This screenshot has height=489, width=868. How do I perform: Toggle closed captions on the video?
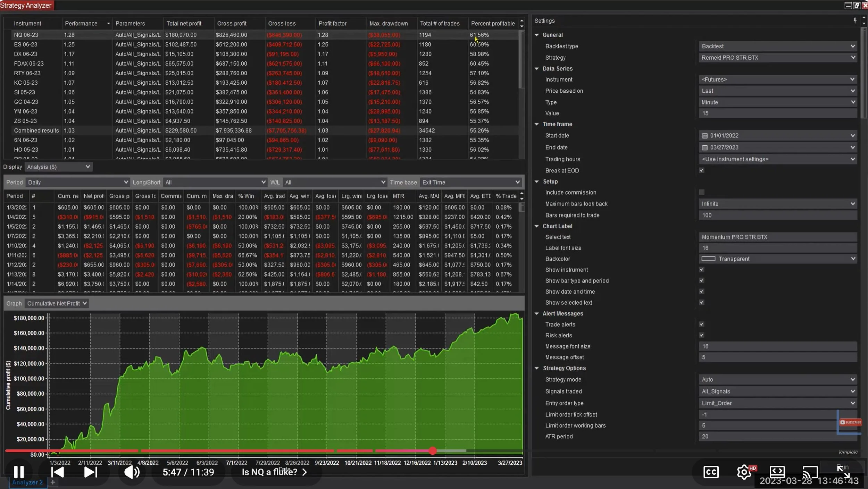(710, 471)
